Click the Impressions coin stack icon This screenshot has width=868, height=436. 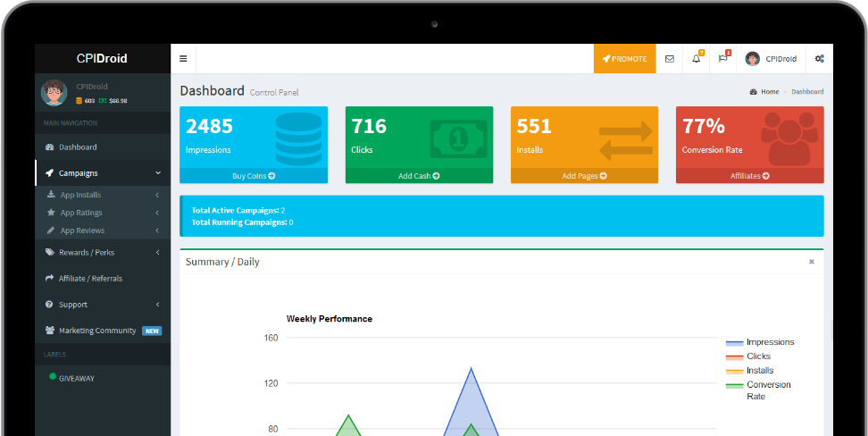click(x=298, y=138)
